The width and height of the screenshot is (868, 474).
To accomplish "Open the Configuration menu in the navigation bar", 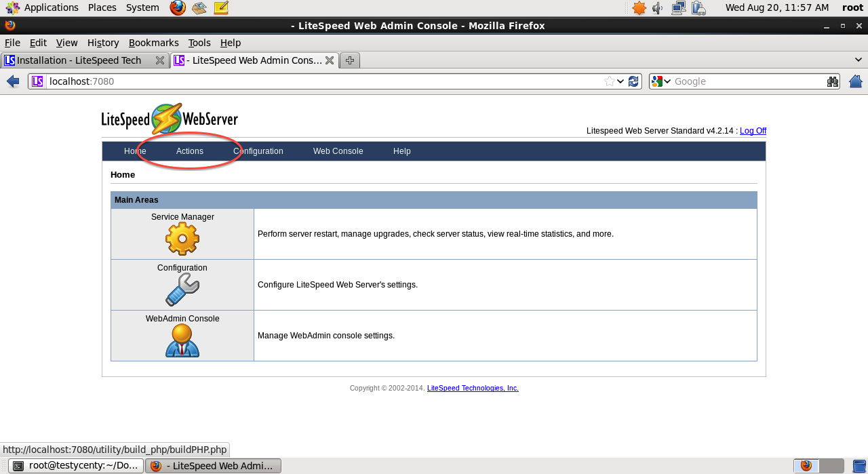I will pyautogui.click(x=258, y=151).
